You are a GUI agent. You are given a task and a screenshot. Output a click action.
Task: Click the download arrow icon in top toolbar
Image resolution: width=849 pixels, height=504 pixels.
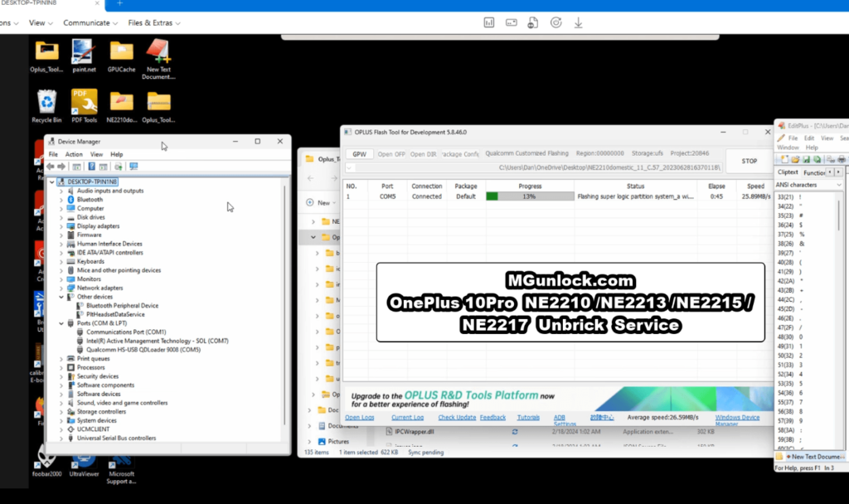click(x=578, y=22)
